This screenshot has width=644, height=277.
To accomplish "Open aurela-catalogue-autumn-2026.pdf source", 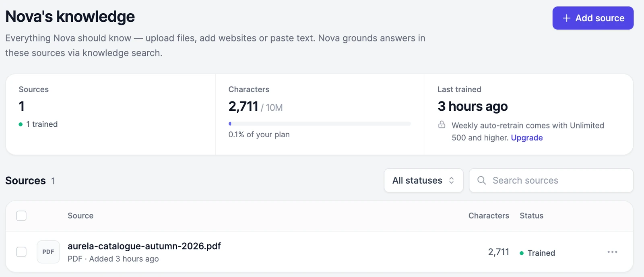I will [144, 246].
